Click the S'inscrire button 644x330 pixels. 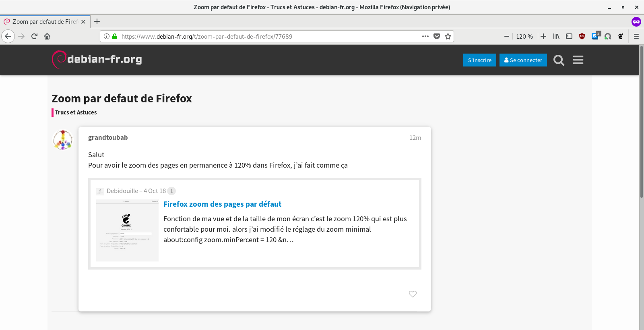pos(480,60)
